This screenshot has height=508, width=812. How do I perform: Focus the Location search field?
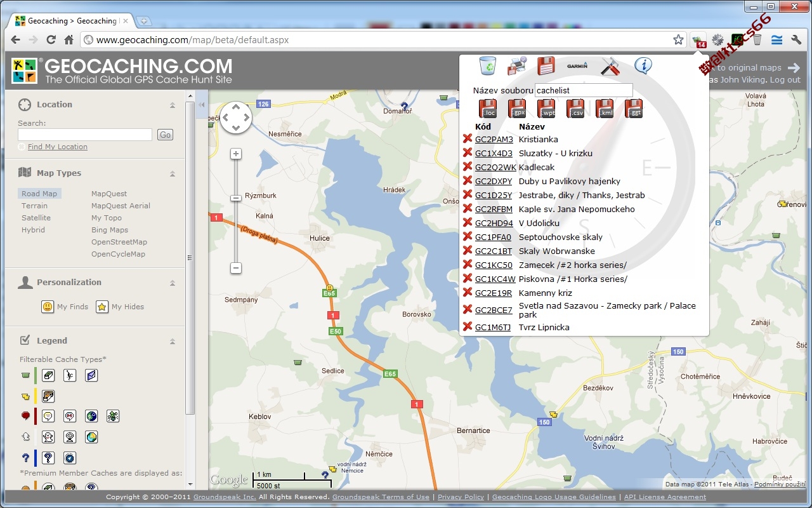pos(85,135)
